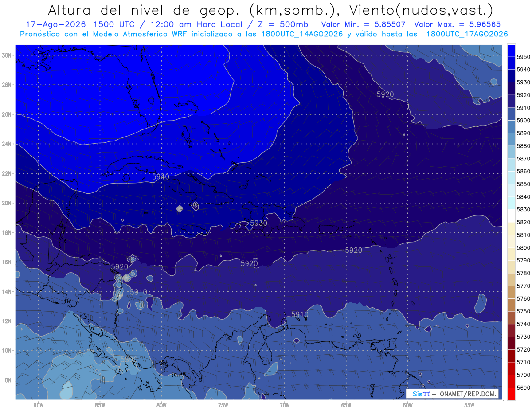Image resolution: width=532 pixels, height=411 pixels.
Task: Click the 14N latitude axis label
Action: click(x=7, y=292)
